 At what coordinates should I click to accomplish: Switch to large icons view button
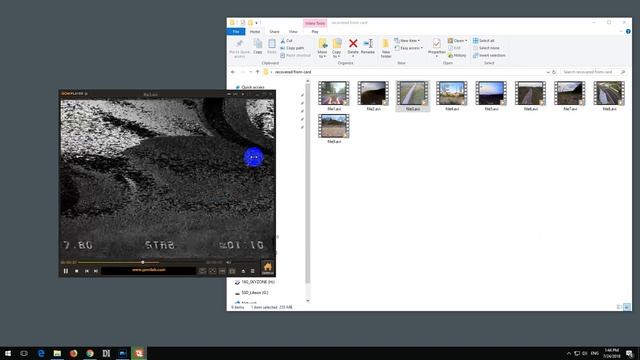click(627, 307)
